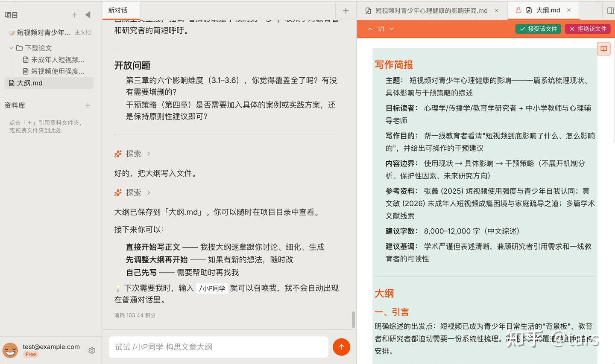Viewport: 615px width, 364px height.
Task: Jump to next change with down chevron
Action: click(x=392, y=29)
